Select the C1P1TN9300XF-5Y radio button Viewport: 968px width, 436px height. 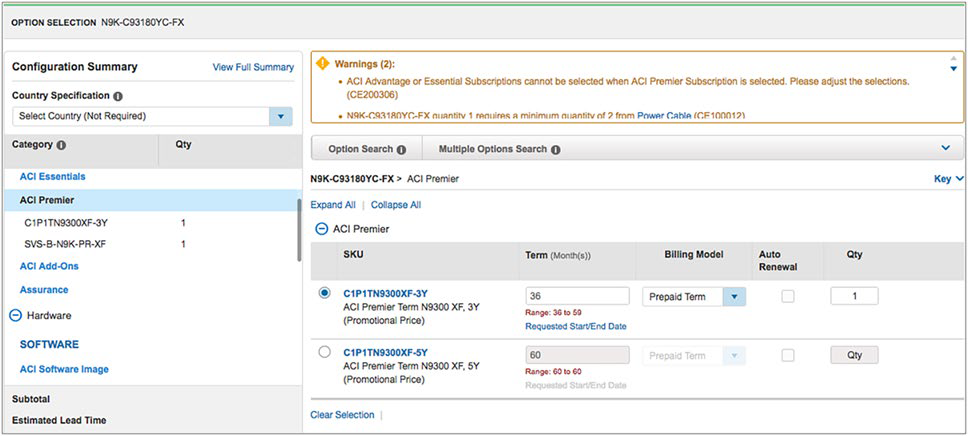tap(324, 352)
